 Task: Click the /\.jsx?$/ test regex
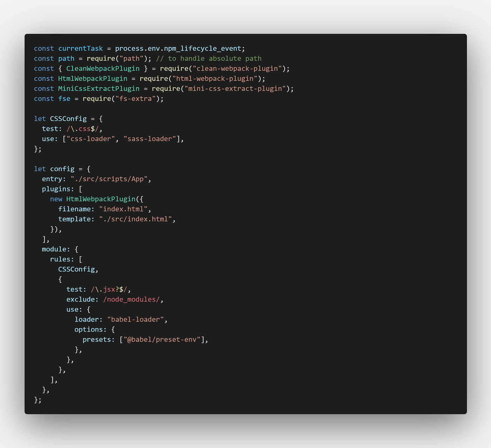(109, 289)
